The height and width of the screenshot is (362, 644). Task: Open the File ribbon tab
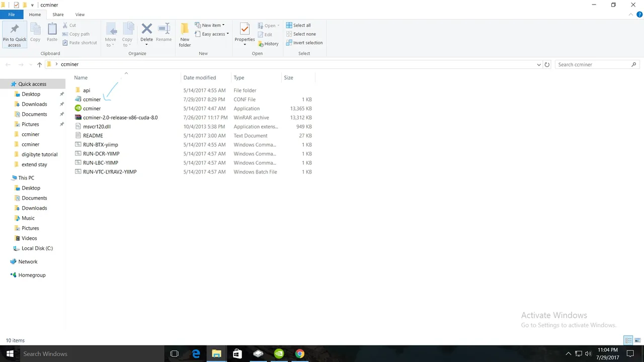pyautogui.click(x=12, y=15)
